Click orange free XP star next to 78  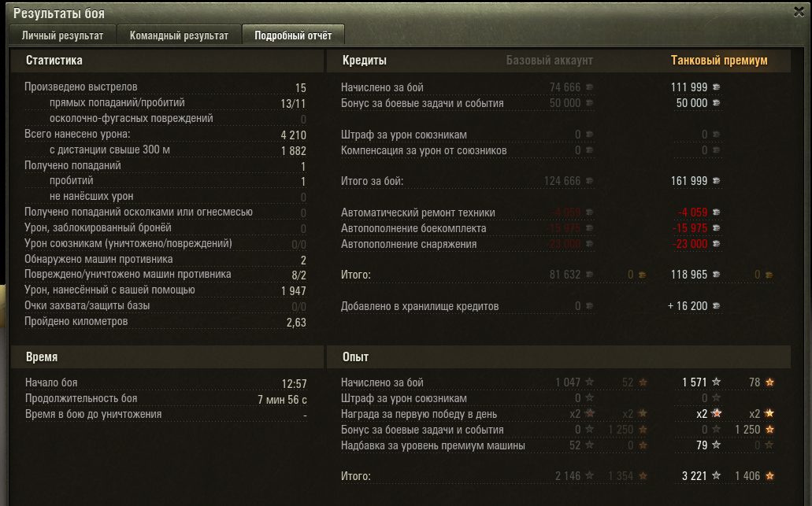(769, 382)
